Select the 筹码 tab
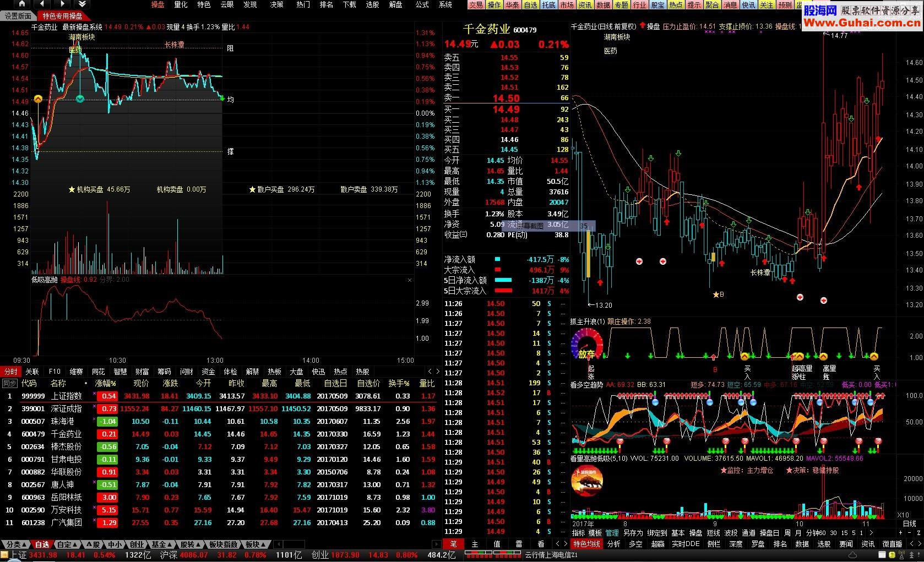This screenshot has height=562, width=924. [x=164, y=372]
